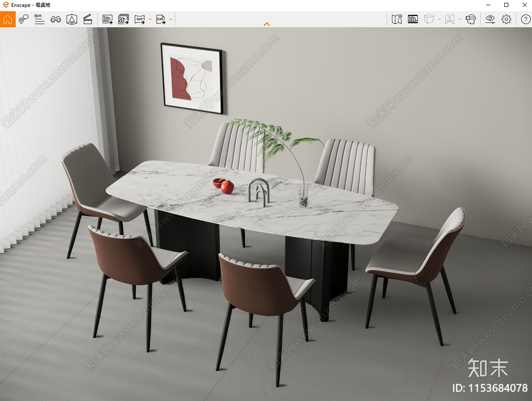Viewport: 532px width, 401px height.
Task: Click the fly/walk wings mode icon
Action: [x=450, y=19]
